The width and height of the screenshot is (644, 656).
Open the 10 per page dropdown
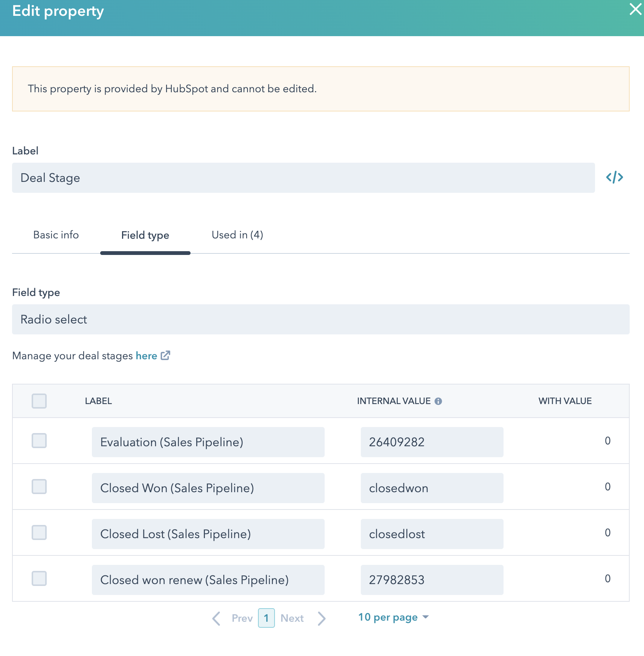[x=394, y=617]
